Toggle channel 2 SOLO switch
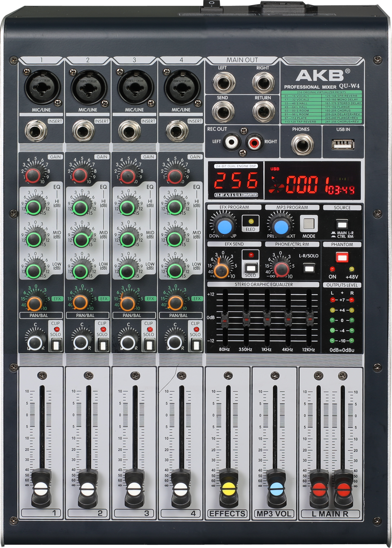 click(x=102, y=345)
